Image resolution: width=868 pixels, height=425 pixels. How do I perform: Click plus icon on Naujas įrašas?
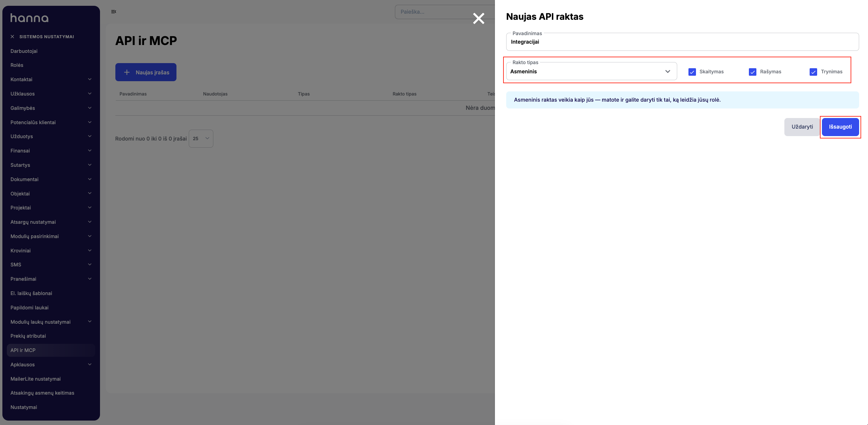point(127,72)
